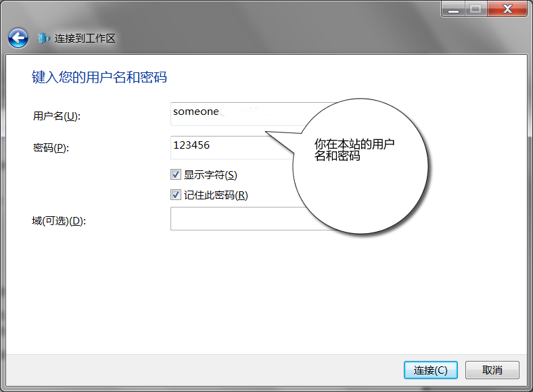Click the 域(可选)(D) label
This screenshot has height=392, width=533.
pos(60,221)
